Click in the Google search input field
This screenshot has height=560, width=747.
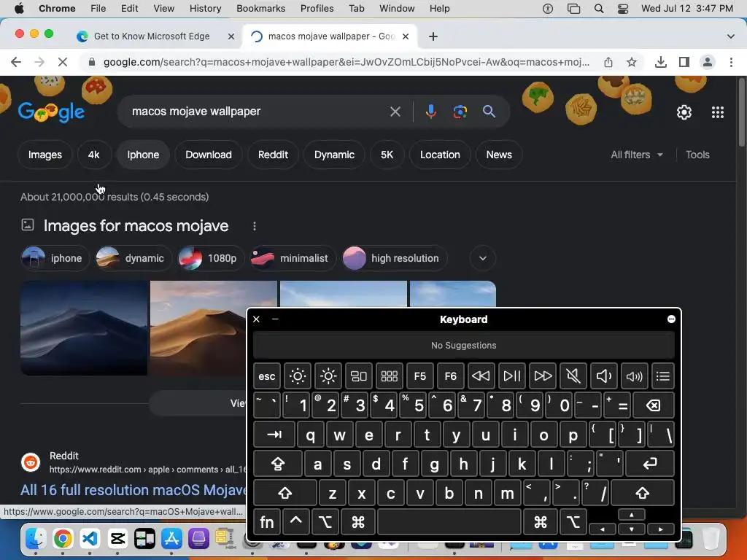258,112
